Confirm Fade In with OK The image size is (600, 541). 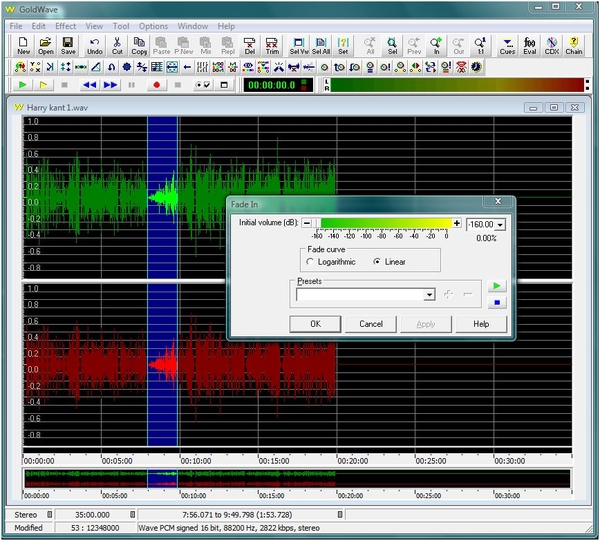pyautogui.click(x=315, y=324)
